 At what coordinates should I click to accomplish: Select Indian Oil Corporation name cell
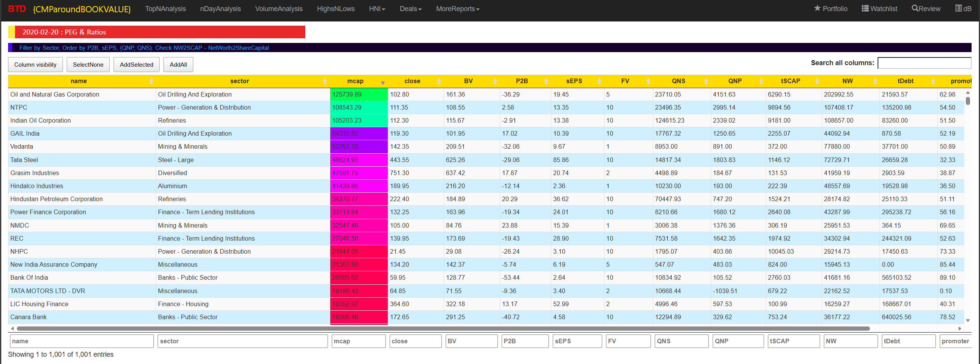pyautogui.click(x=82, y=120)
